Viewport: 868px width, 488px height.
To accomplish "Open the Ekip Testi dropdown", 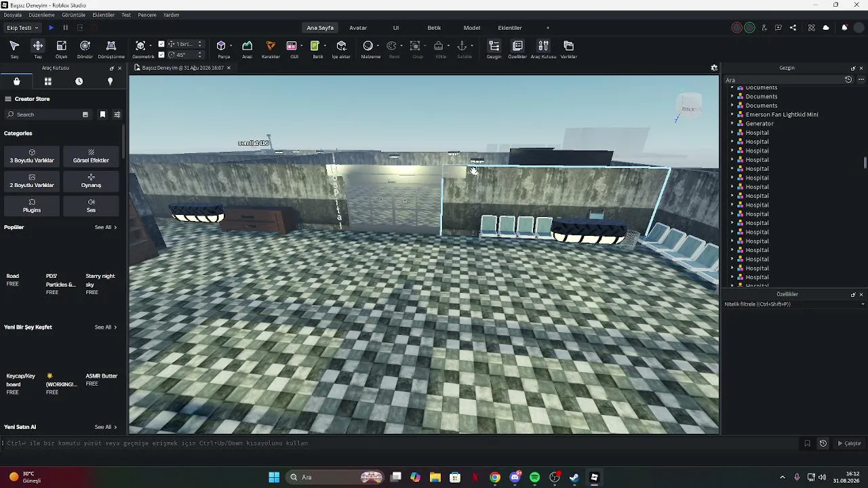I will point(23,28).
